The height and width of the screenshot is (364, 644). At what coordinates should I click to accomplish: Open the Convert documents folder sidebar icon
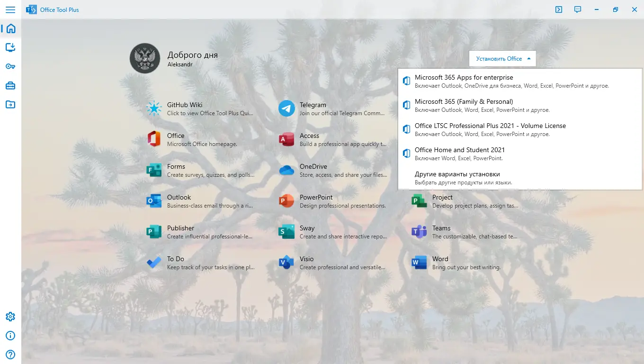pos(10,104)
